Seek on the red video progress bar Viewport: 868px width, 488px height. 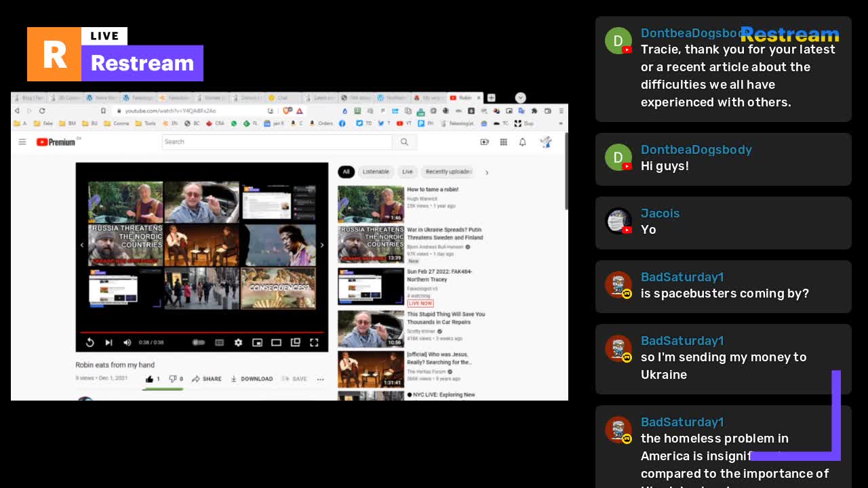201,333
